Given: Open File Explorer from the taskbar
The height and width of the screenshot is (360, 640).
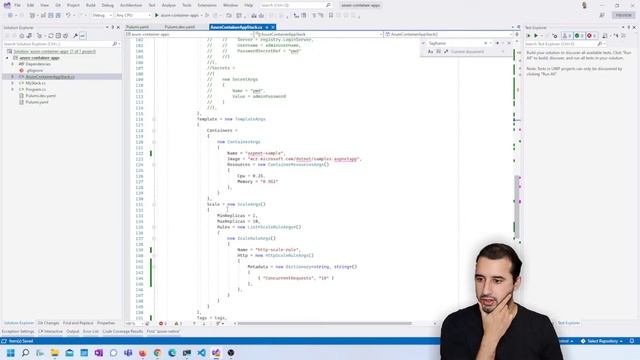Looking at the screenshot, I should 55,353.
